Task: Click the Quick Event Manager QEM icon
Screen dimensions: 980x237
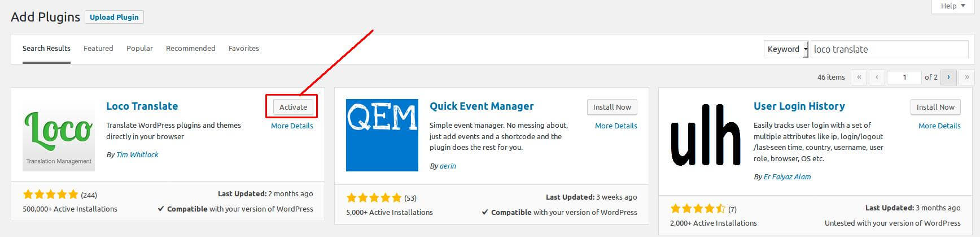Action: tap(382, 135)
